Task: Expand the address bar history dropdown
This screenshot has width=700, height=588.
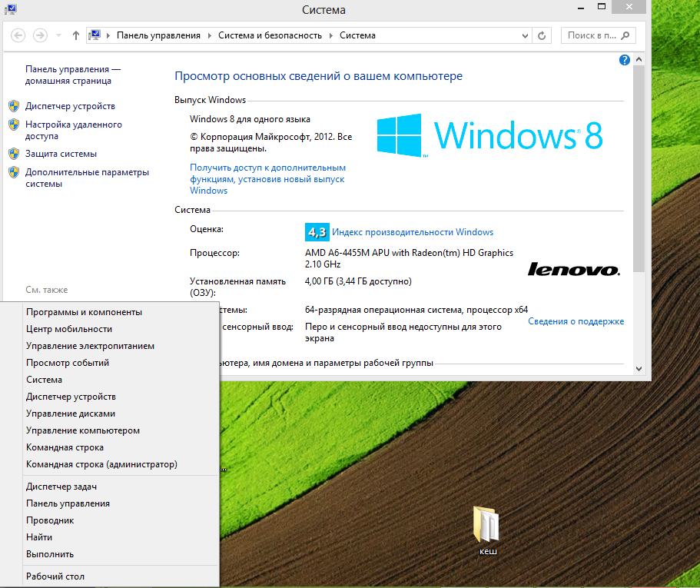Action: click(x=525, y=35)
